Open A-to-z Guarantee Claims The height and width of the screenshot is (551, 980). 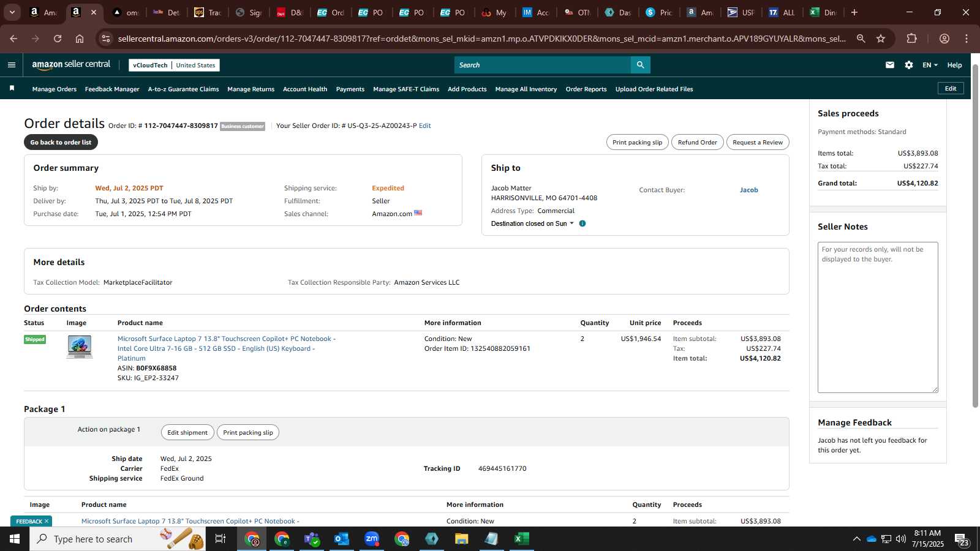point(183,89)
